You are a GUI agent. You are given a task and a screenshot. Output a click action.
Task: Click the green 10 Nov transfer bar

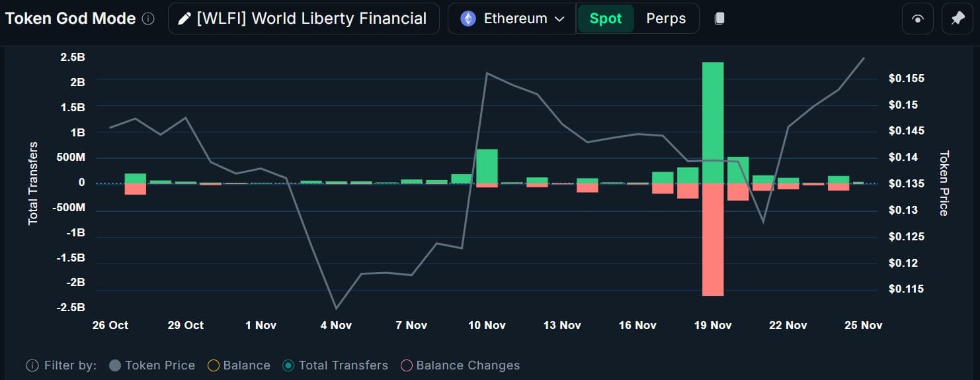487,166
